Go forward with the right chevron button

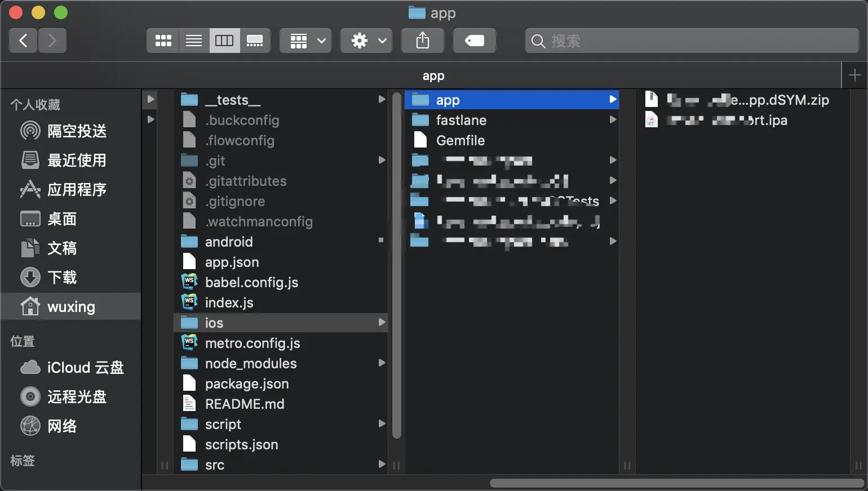[52, 41]
